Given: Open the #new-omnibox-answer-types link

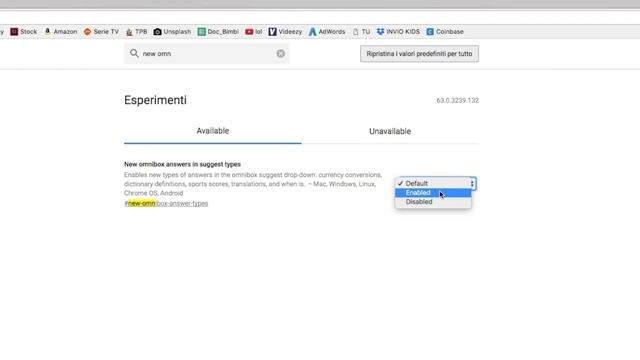Looking at the screenshot, I should click(x=166, y=203).
